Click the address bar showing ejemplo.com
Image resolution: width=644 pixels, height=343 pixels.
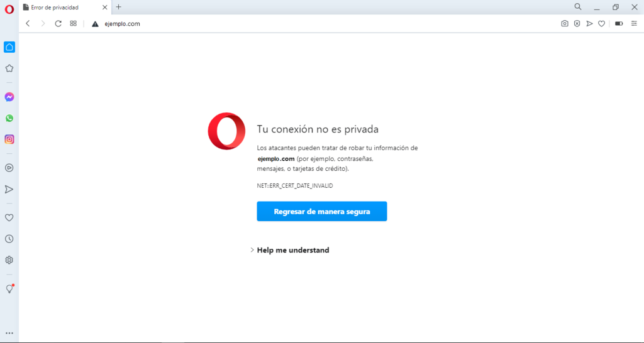tap(123, 24)
